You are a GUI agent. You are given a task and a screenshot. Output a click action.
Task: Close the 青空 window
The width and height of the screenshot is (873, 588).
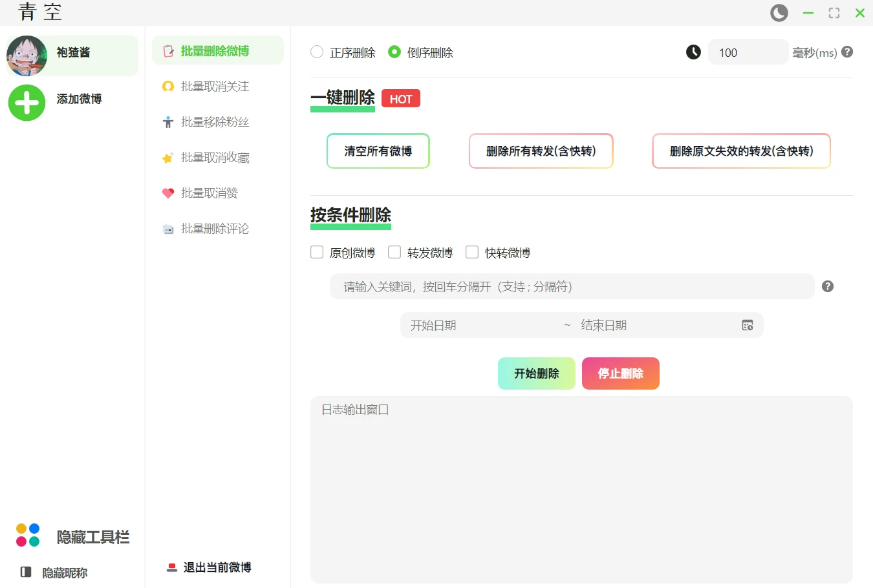[x=860, y=13]
